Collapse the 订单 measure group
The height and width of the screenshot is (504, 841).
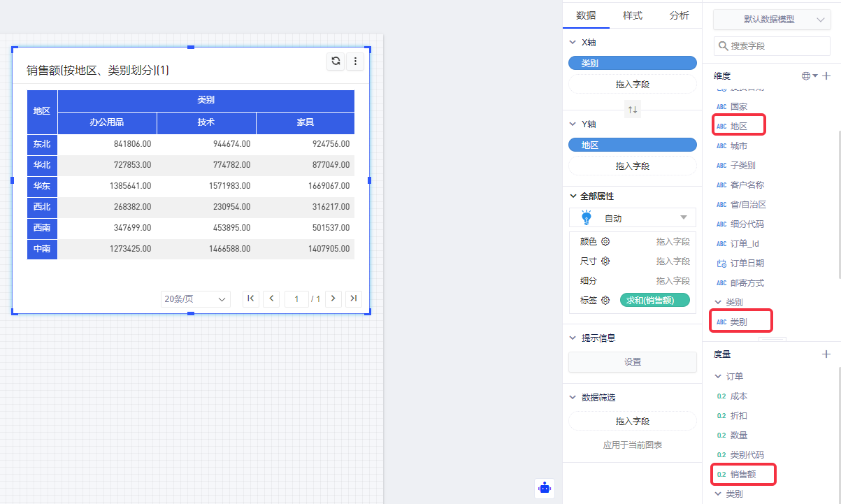(x=718, y=376)
